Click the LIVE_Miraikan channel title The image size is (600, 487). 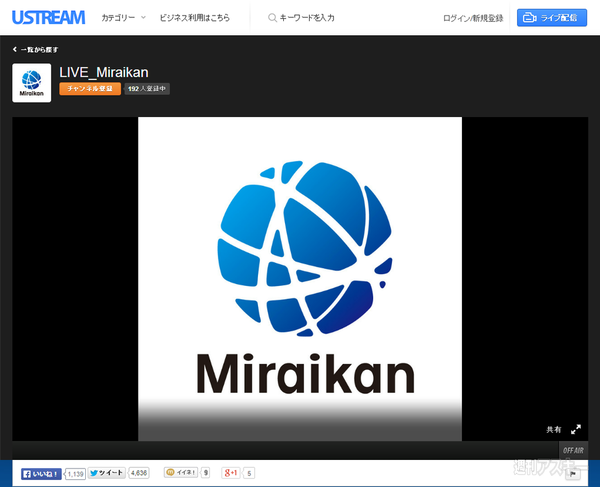tap(104, 72)
